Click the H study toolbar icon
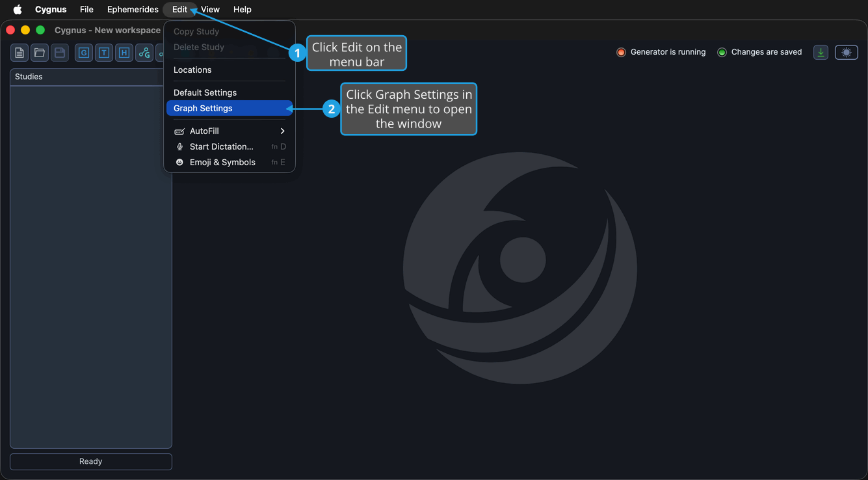The height and width of the screenshot is (480, 868). click(124, 53)
